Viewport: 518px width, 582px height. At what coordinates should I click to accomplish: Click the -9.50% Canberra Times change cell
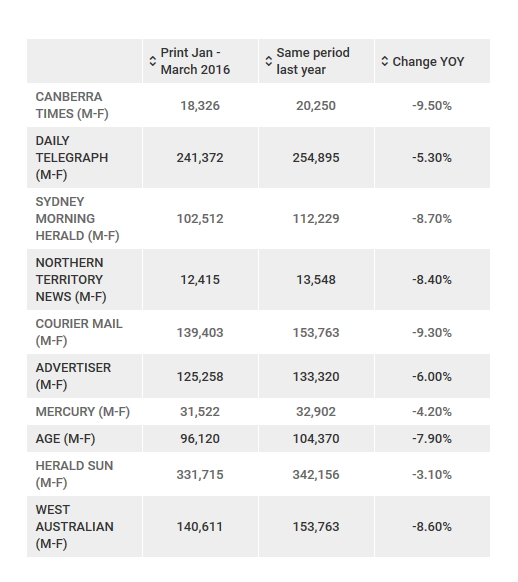432,106
